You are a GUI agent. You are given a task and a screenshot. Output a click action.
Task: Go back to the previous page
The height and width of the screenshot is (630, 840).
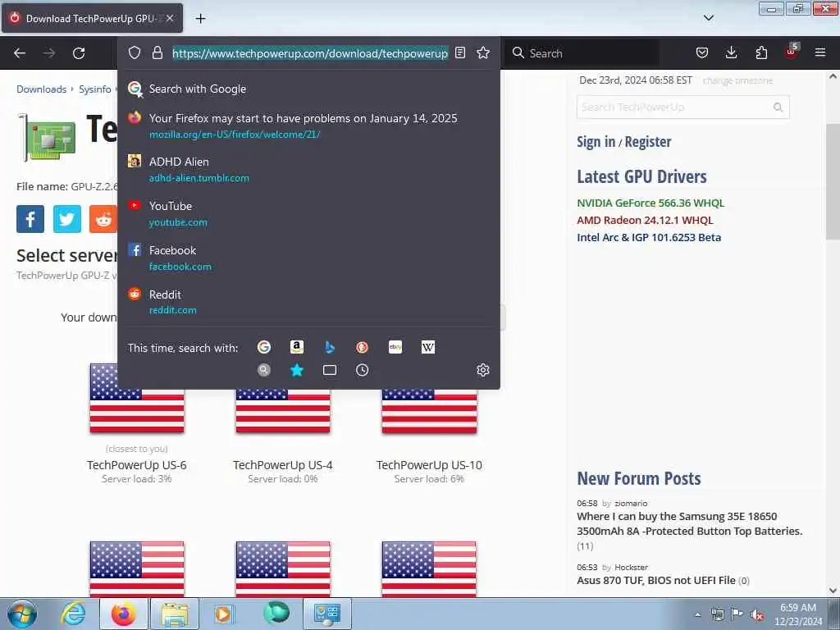[20, 53]
